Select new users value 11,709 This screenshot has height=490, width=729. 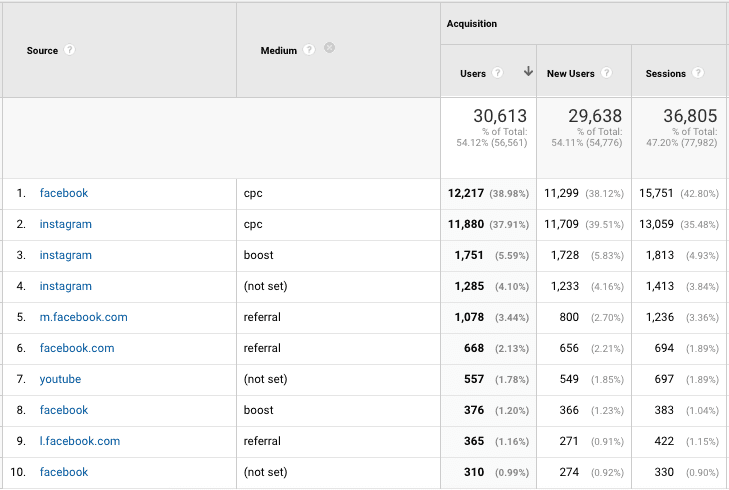tap(561, 224)
